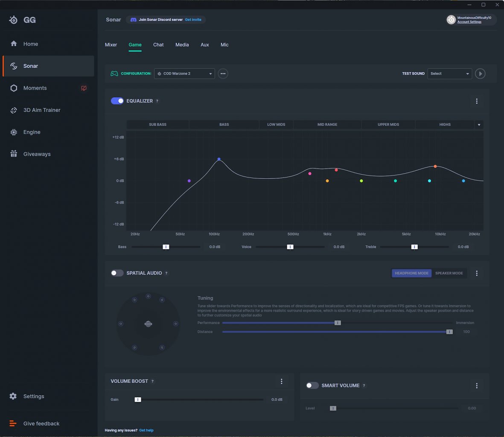The image size is (504, 437).
Task: Click the Spatial Audio help question mark
Action: pos(166,273)
